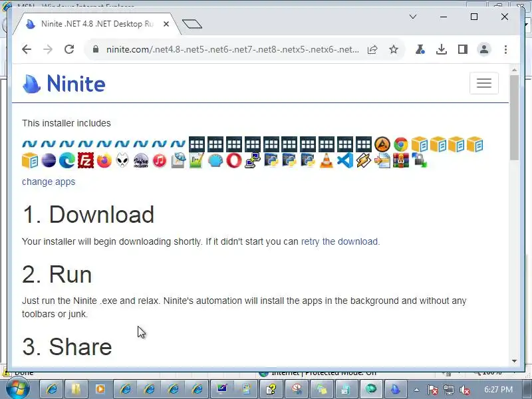Click the retry the download link

click(x=339, y=241)
